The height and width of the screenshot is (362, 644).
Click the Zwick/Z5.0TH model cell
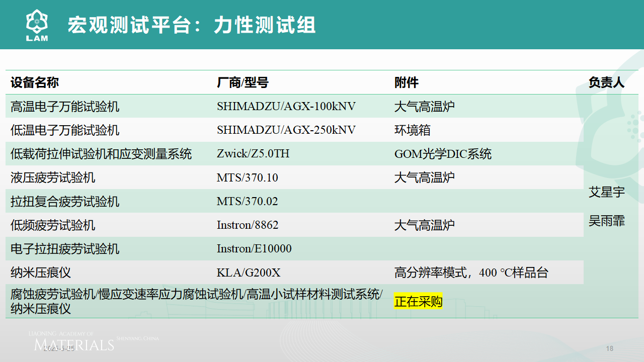(x=253, y=154)
